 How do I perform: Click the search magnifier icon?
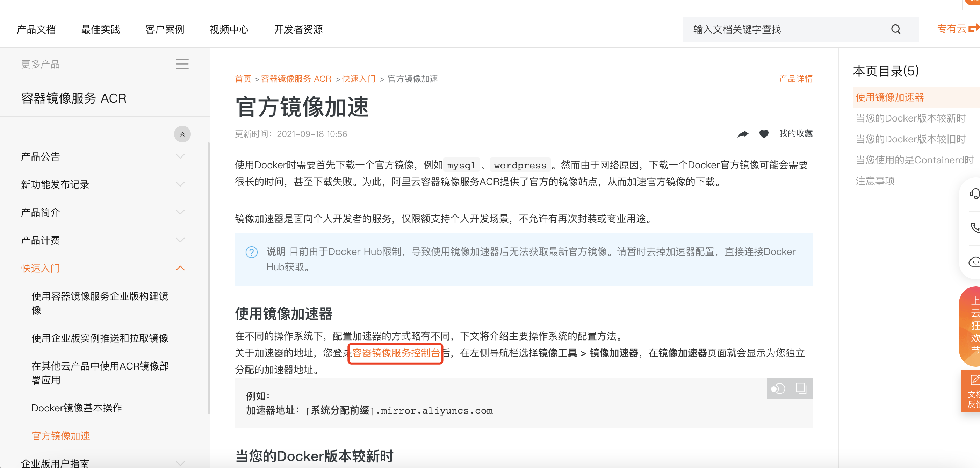point(895,29)
